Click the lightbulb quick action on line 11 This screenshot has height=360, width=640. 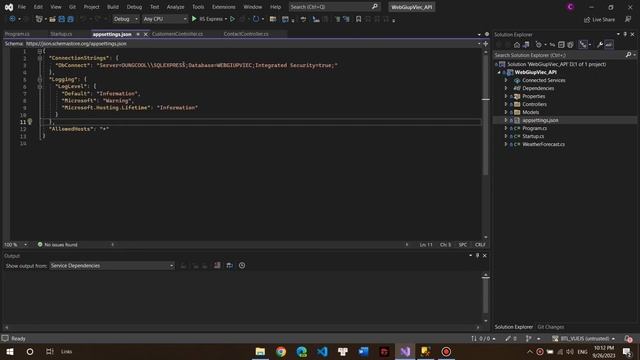click(30, 122)
